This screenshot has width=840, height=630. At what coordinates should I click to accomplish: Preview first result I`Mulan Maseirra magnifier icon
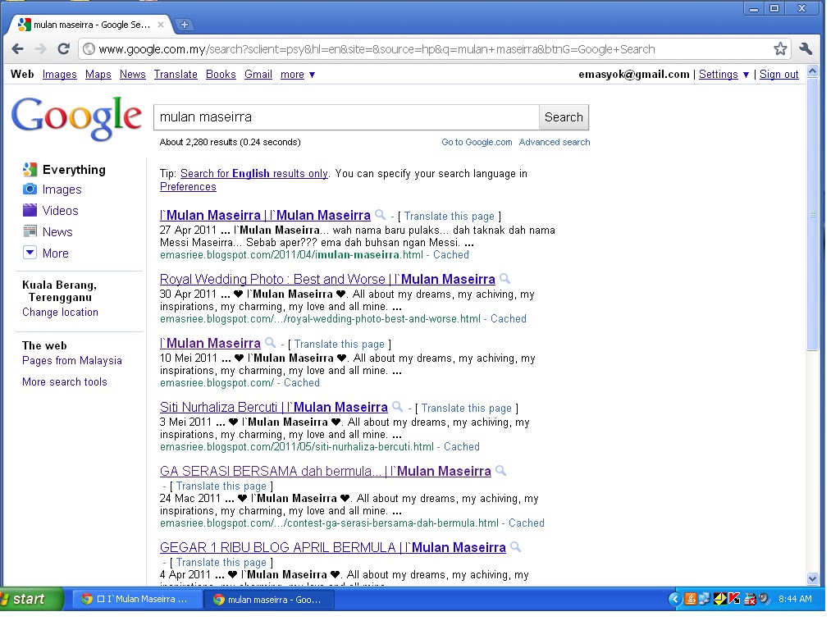(x=381, y=215)
